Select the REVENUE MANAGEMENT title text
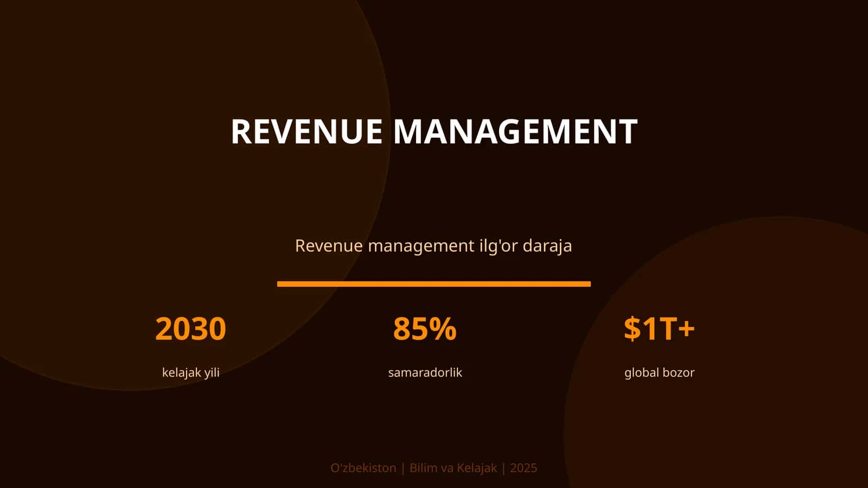The width and height of the screenshot is (868, 488). click(434, 131)
